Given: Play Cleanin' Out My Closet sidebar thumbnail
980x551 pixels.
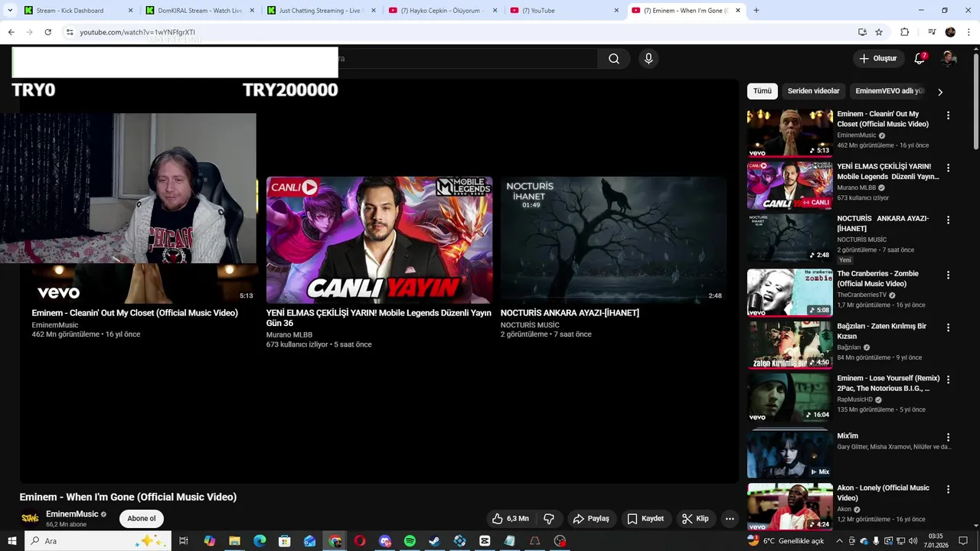Looking at the screenshot, I should coord(789,133).
